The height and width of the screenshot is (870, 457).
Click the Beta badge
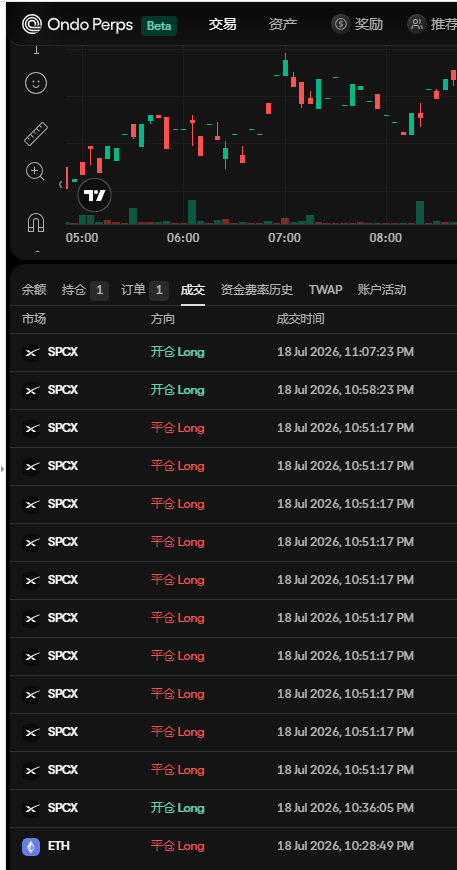(159, 26)
